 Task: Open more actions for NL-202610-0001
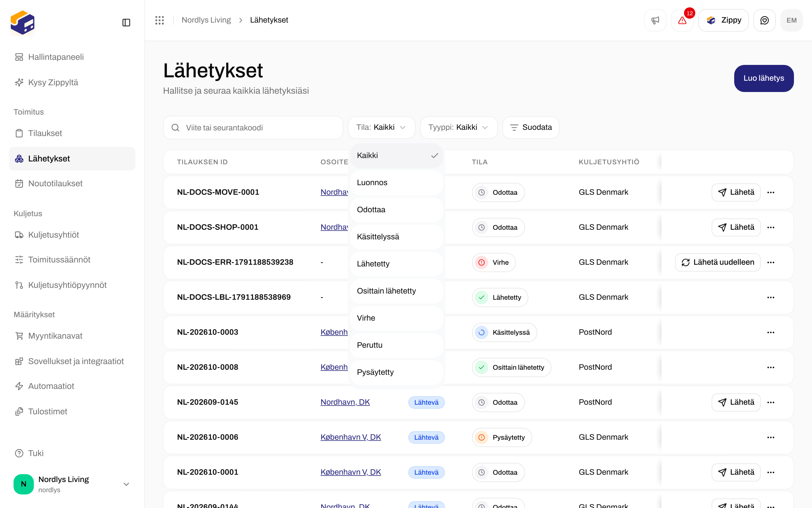click(771, 472)
